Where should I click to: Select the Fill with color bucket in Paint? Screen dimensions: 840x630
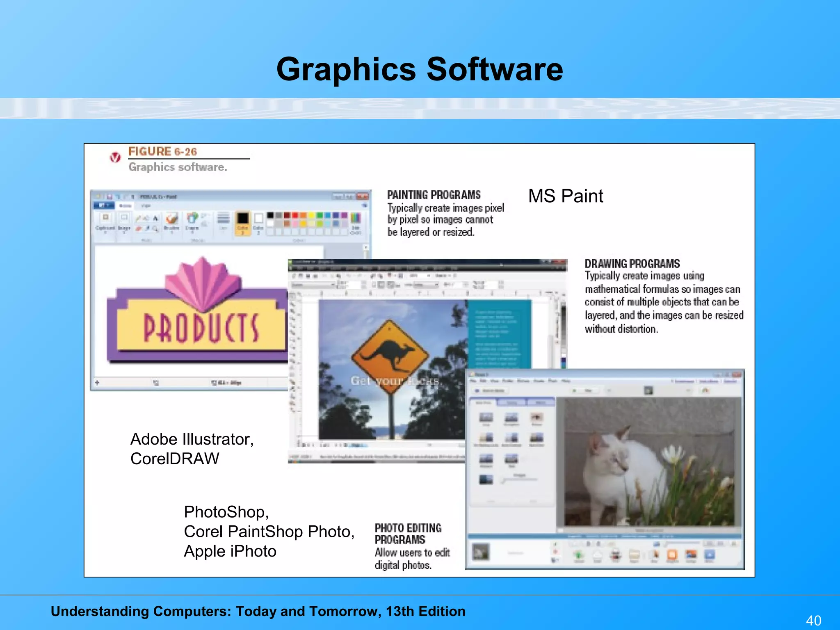click(146, 218)
